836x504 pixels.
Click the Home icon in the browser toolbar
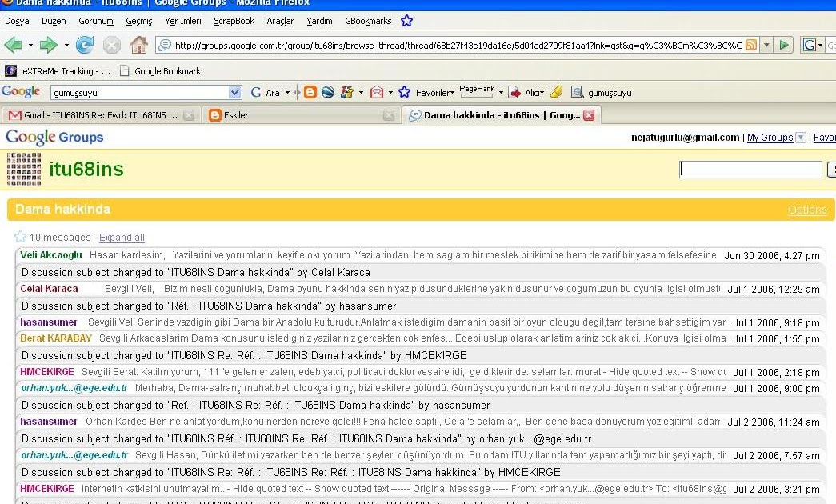(138, 45)
